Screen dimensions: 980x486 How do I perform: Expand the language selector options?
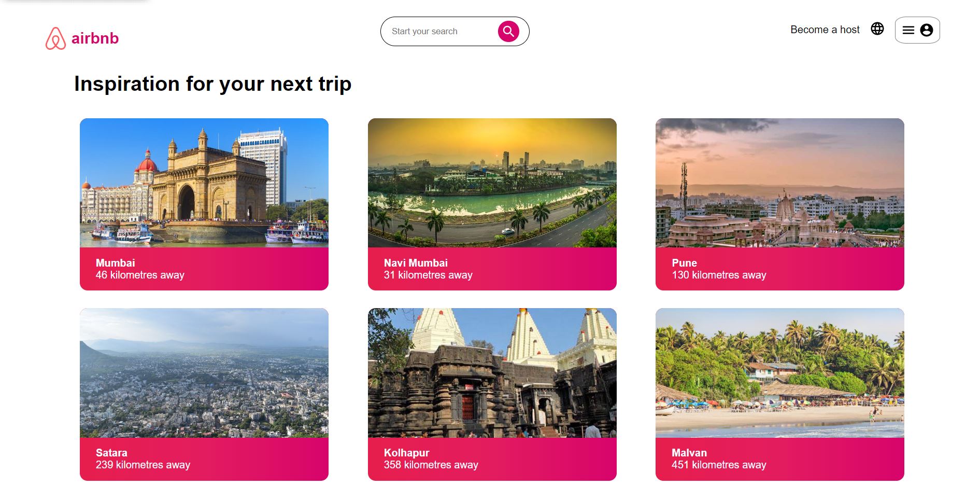[x=877, y=30]
